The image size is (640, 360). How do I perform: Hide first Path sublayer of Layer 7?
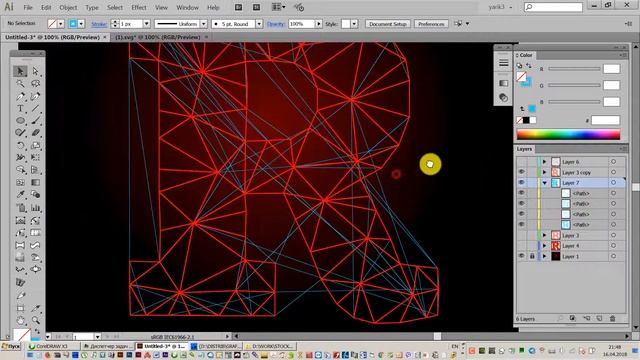click(522, 193)
